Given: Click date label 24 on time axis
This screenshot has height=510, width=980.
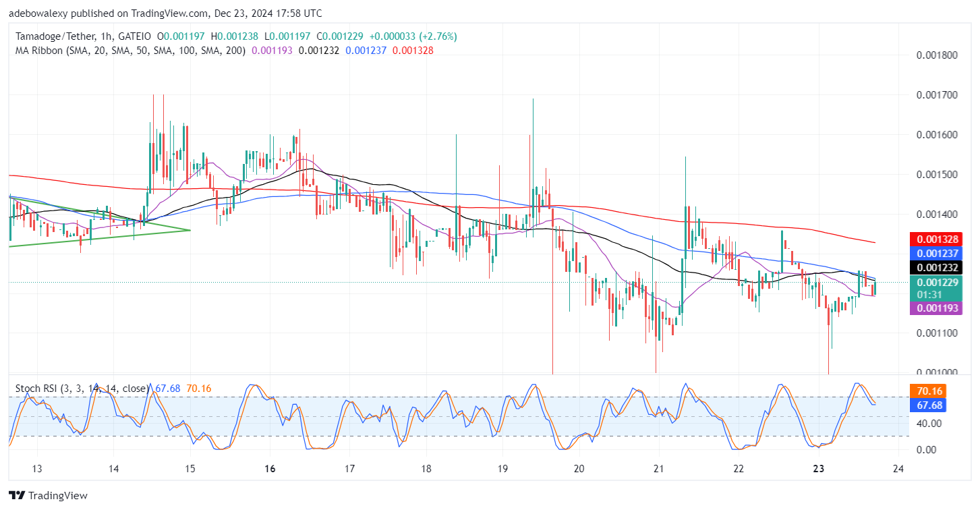Looking at the screenshot, I should click(x=898, y=469).
